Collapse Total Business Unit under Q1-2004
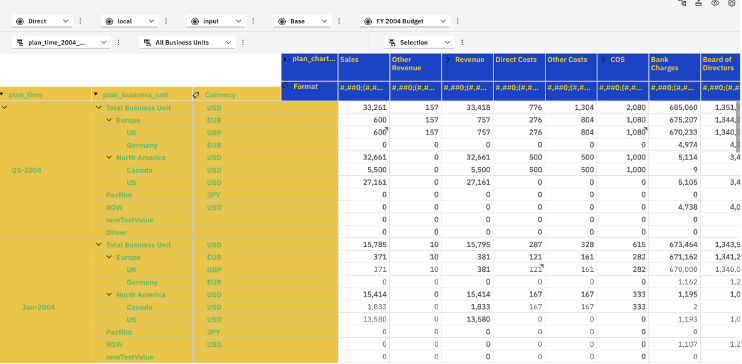Image resolution: width=742 pixels, height=364 pixels. [x=98, y=108]
